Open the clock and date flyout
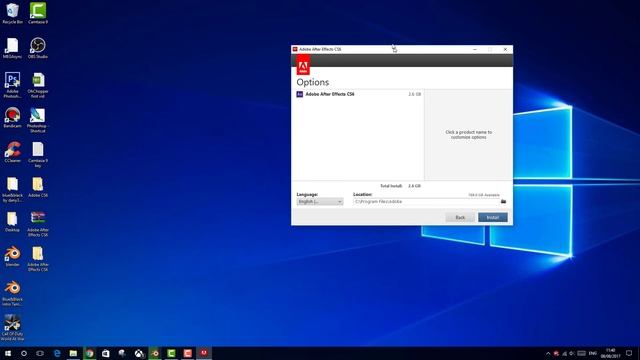Screen dimensions: 640x360 click(x=611, y=353)
